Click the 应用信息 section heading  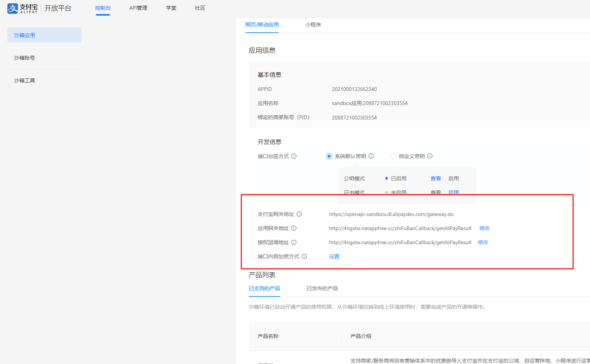click(262, 50)
